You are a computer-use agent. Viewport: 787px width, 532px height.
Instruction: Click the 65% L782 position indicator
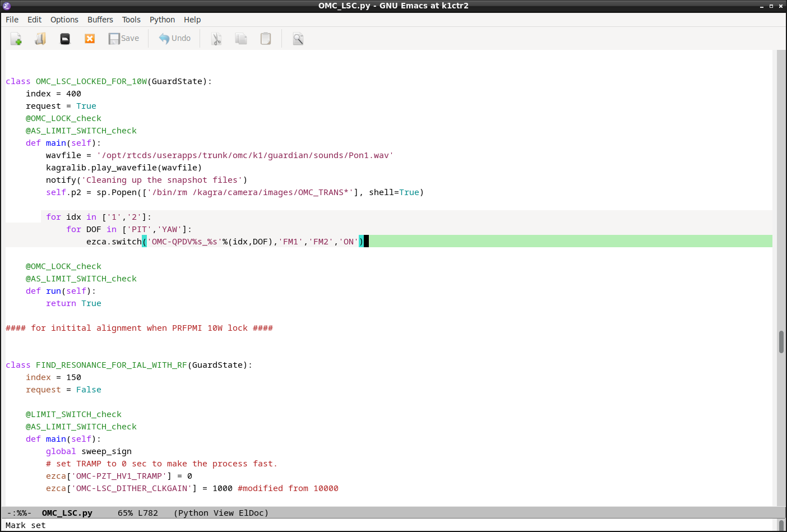(x=138, y=513)
